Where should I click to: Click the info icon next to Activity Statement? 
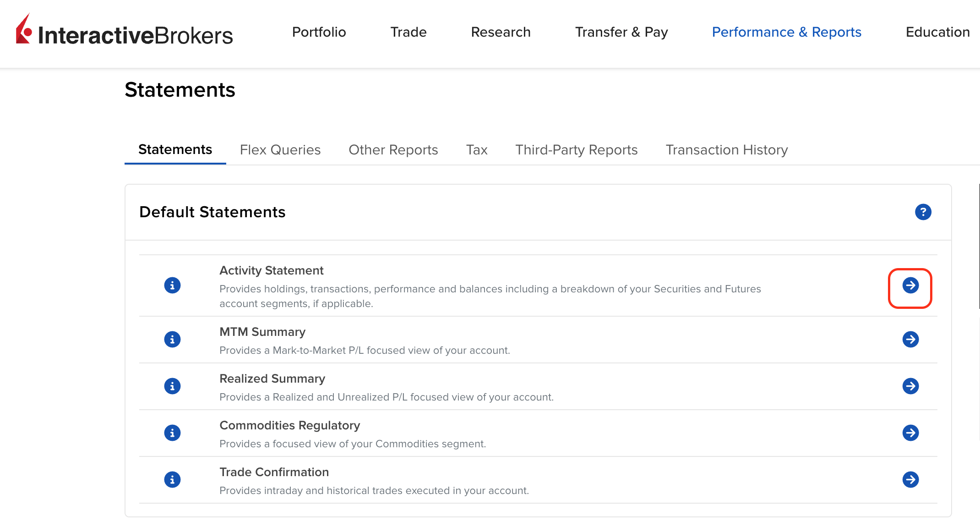(x=172, y=285)
